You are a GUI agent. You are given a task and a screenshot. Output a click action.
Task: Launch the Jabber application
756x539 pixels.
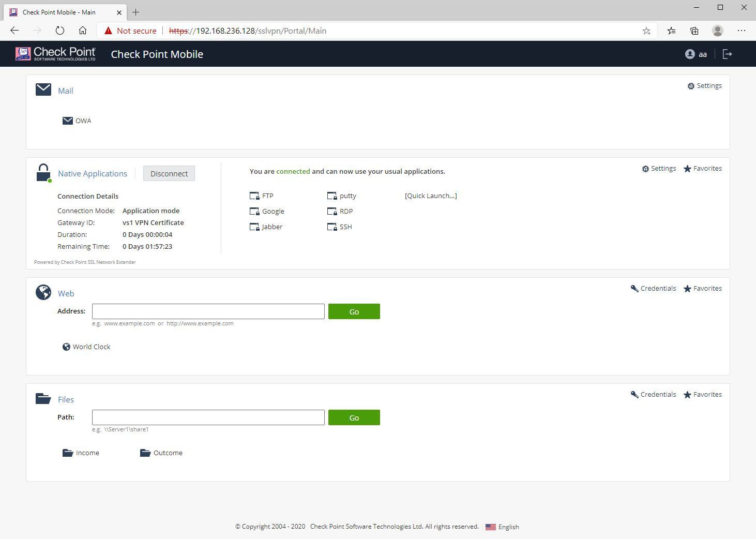click(x=272, y=227)
